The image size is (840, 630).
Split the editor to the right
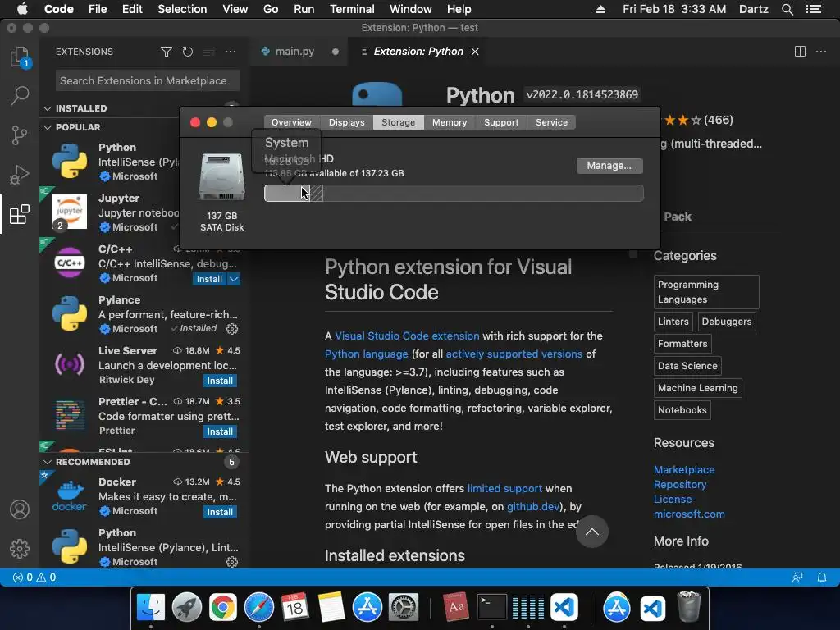[x=800, y=52]
